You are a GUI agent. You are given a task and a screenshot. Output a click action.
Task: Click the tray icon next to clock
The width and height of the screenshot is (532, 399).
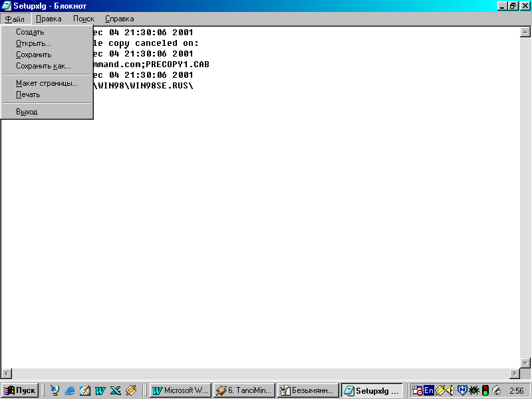496,390
